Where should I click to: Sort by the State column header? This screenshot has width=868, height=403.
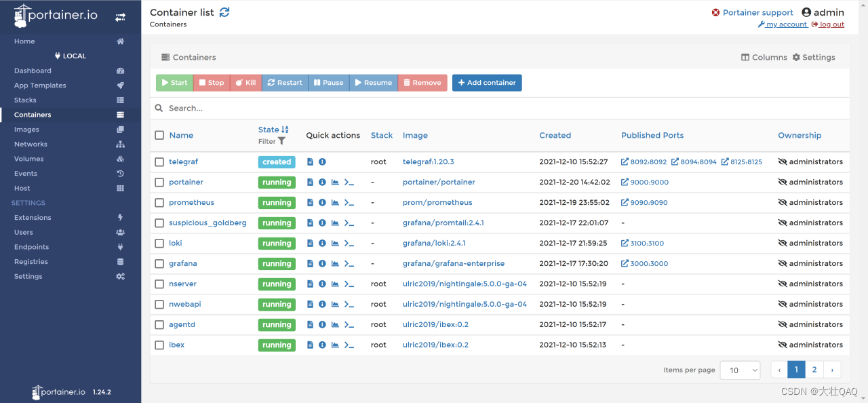click(x=273, y=130)
